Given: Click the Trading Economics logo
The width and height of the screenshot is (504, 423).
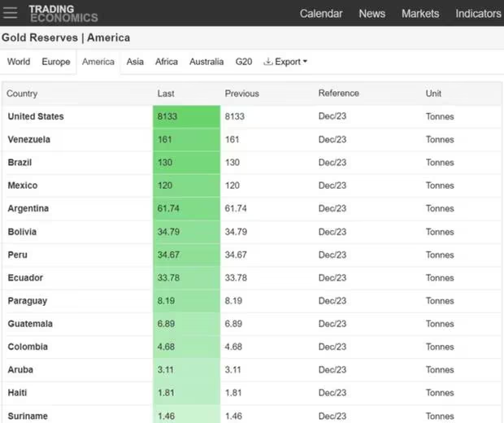Looking at the screenshot, I should [63, 13].
